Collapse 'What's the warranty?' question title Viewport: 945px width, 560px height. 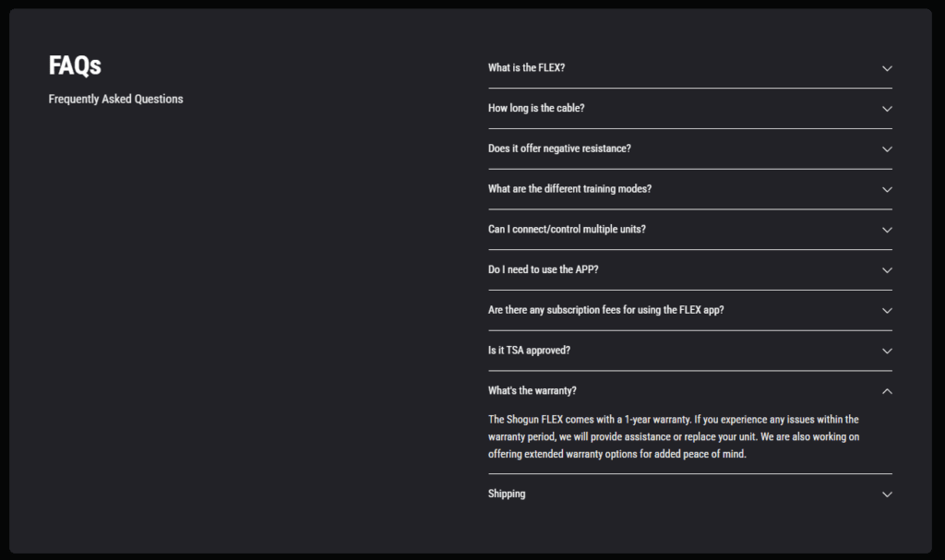(x=532, y=391)
